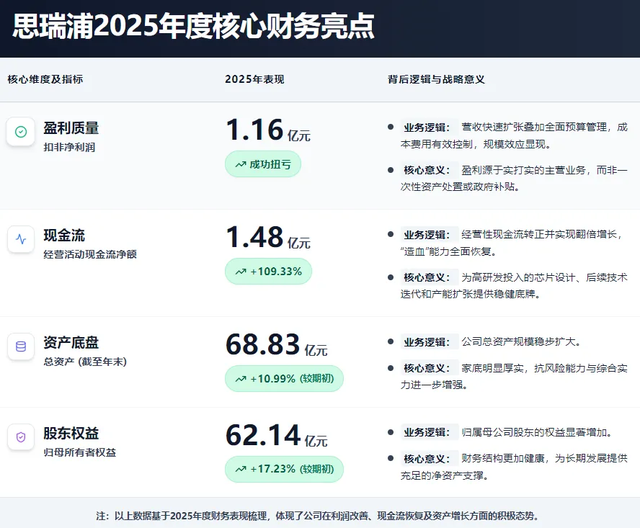Click 核心意义 tag in 股东权益 row
Image resolution: width=640 pixels, height=528 pixels.
427,459
